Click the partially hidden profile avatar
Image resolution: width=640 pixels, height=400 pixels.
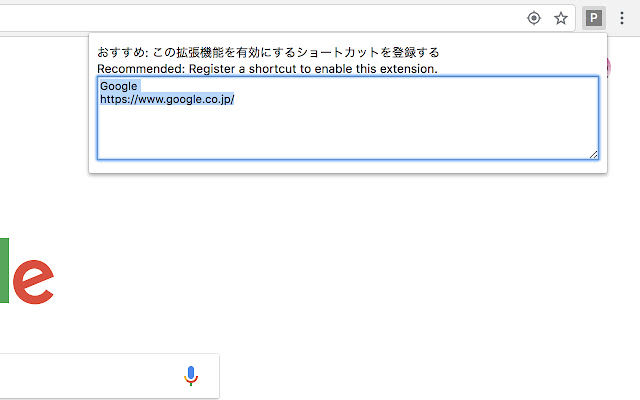point(609,68)
